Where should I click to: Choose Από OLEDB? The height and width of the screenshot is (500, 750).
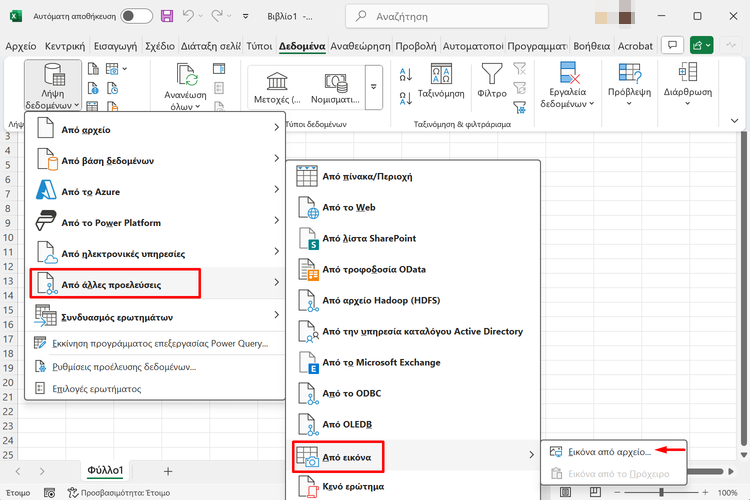point(413,424)
